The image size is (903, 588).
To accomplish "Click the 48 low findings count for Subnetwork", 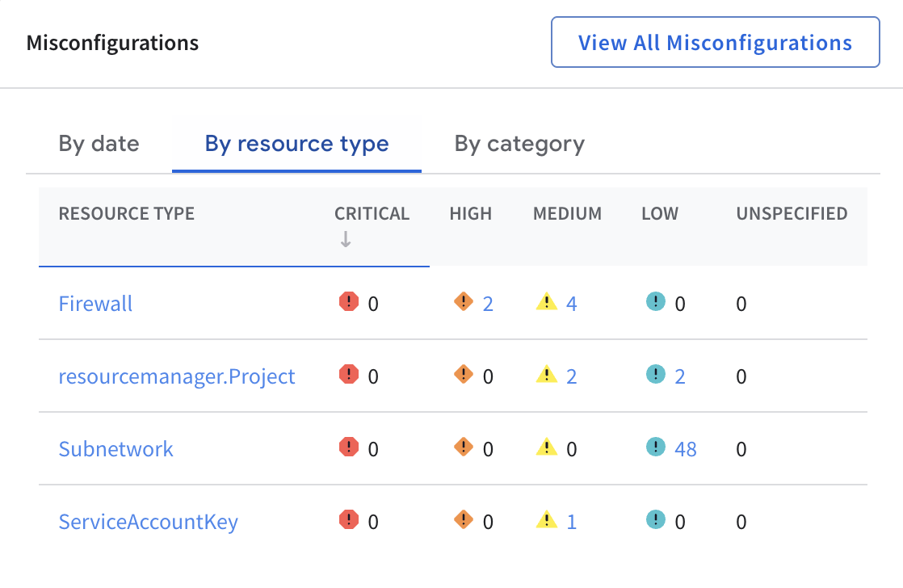I will tap(685, 448).
